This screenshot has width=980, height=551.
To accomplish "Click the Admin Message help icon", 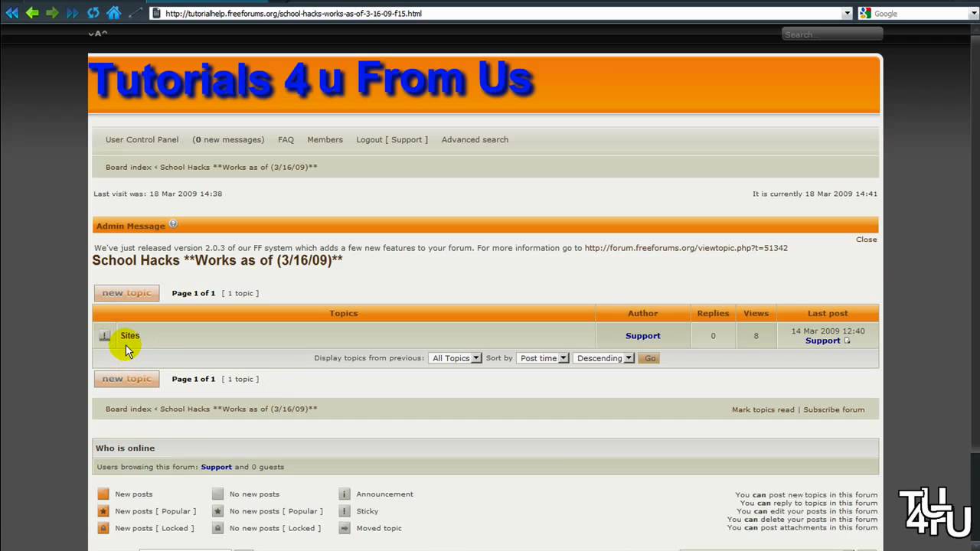I will pyautogui.click(x=173, y=224).
